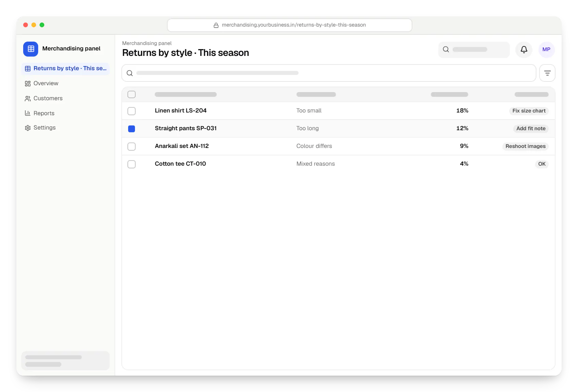Go to Overview in the sidebar
The image size is (578, 392).
pyautogui.click(x=65, y=84)
